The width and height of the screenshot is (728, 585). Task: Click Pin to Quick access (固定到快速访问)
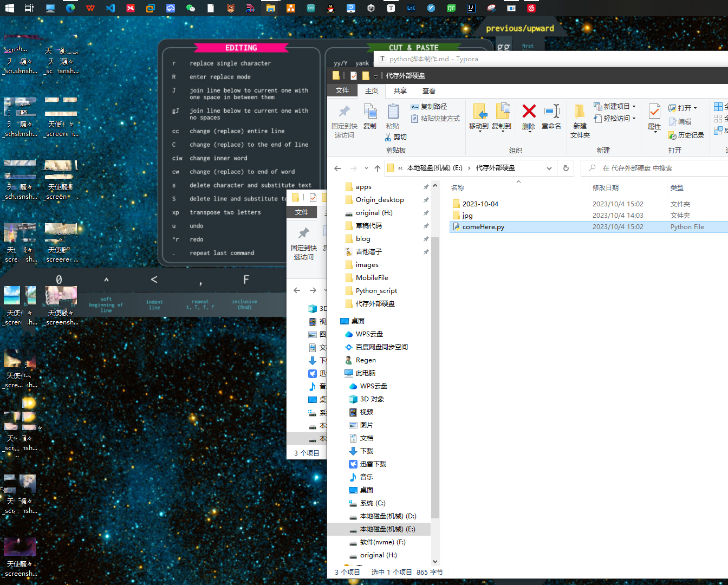click(344, 121)
